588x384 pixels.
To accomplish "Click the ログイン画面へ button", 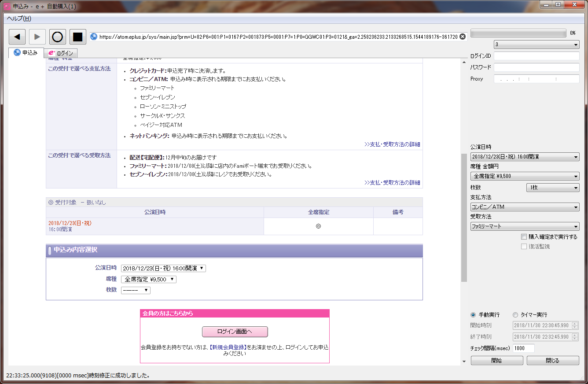I will pyautogui.click(x=235, y=332).
